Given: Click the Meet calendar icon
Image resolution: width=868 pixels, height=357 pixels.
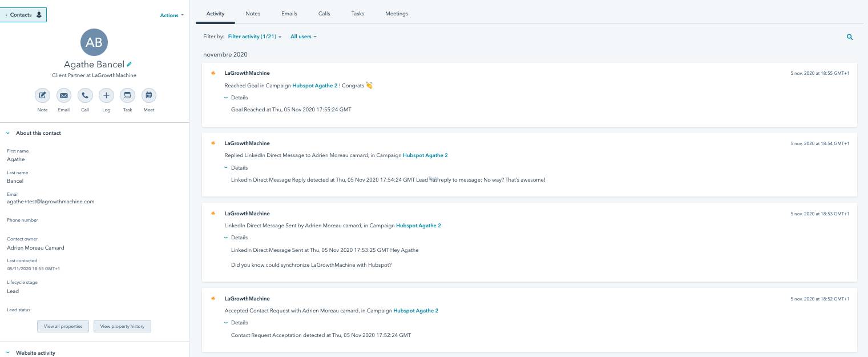Looking at the screenshot, I should pyautogui.click(x=149, y=95).
